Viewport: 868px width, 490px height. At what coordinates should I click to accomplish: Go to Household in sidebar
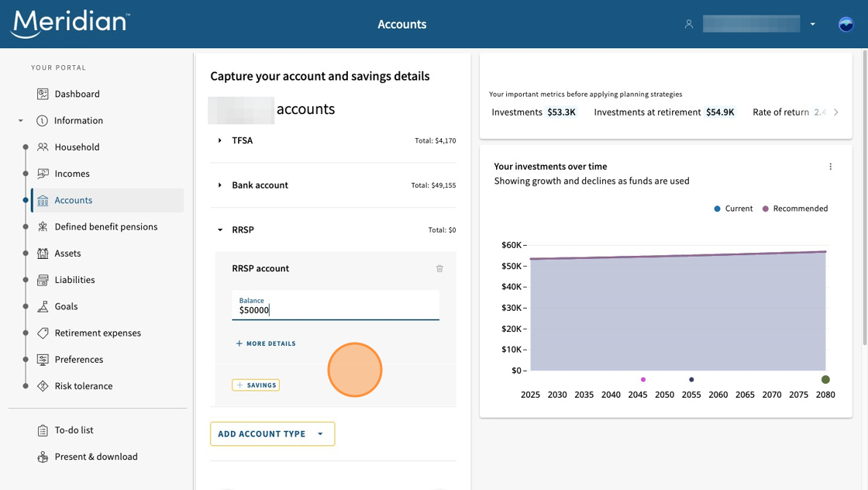77,147
